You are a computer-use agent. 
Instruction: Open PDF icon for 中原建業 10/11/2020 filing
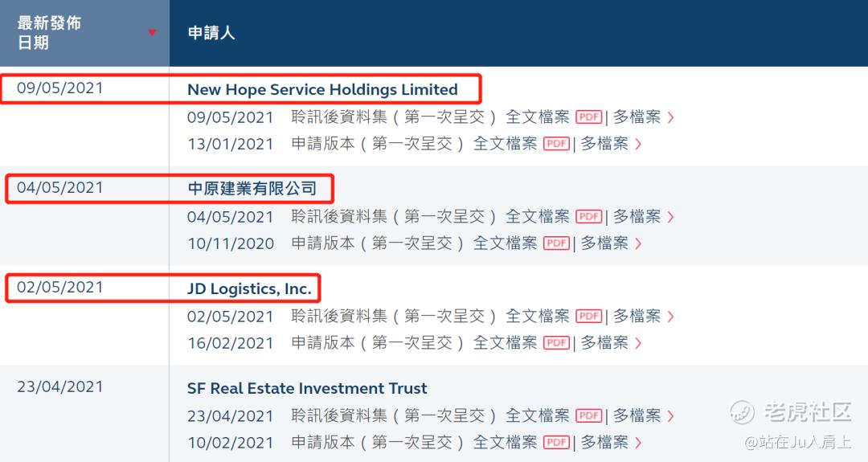[x=556, y=243]
